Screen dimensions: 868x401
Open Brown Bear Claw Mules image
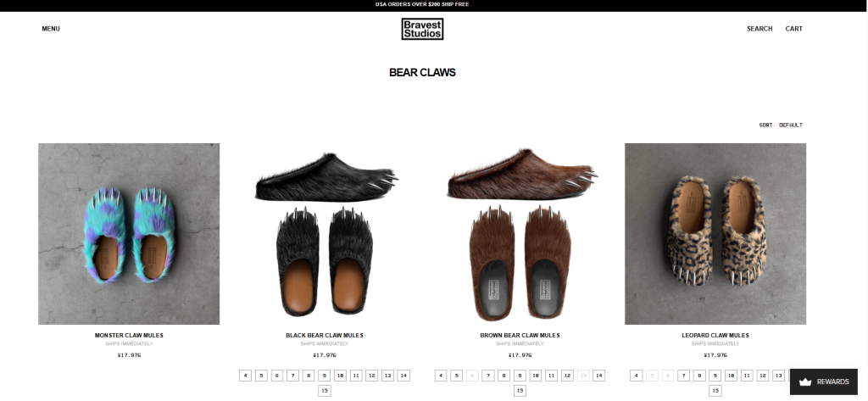pos(520,234)
